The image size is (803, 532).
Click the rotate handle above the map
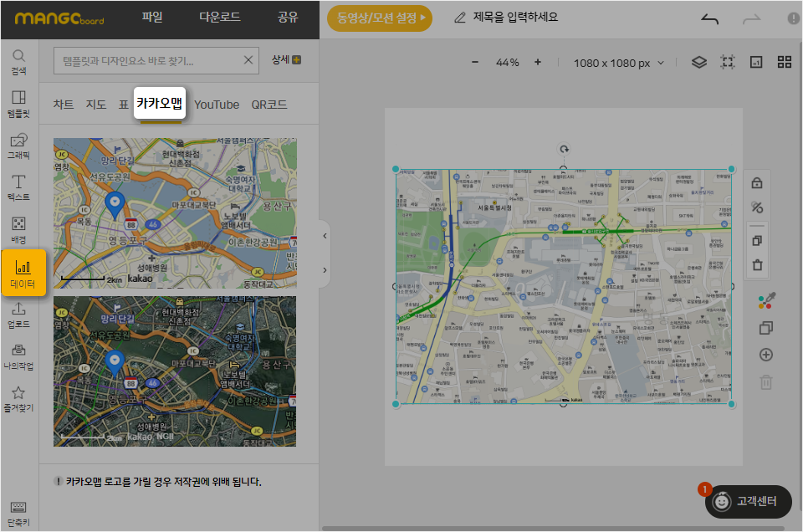(564, 149)
